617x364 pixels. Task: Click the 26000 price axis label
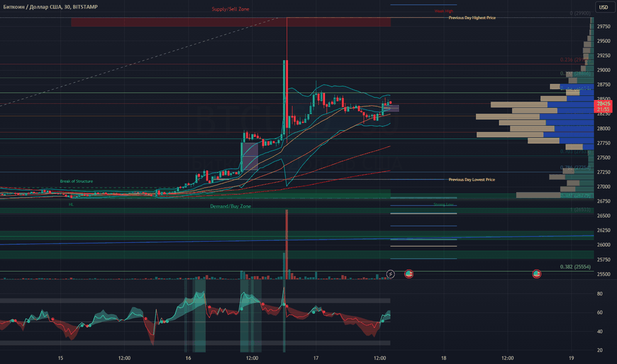click(604, 245)
